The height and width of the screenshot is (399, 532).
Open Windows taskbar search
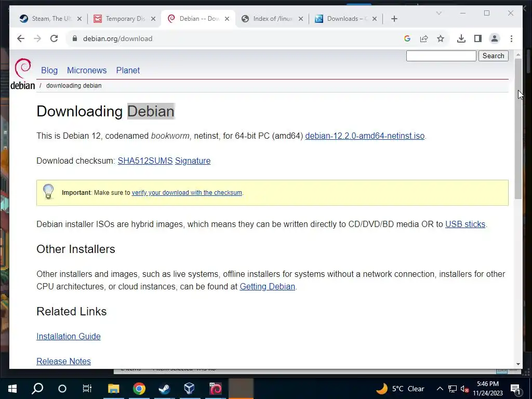(37, 389)
